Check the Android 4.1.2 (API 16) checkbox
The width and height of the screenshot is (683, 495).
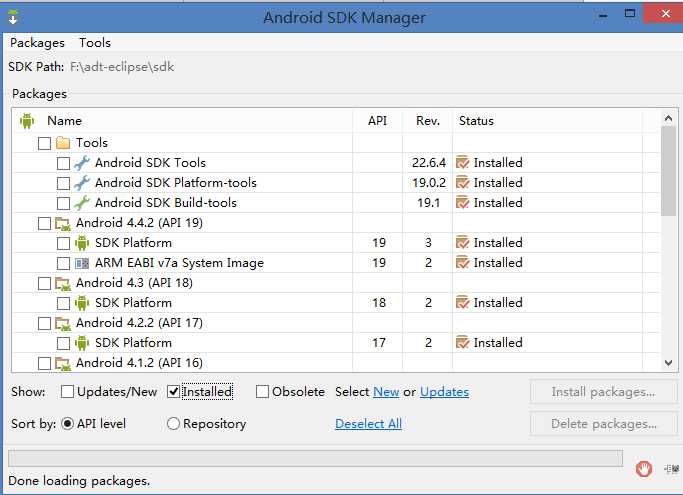click(44, 363)
